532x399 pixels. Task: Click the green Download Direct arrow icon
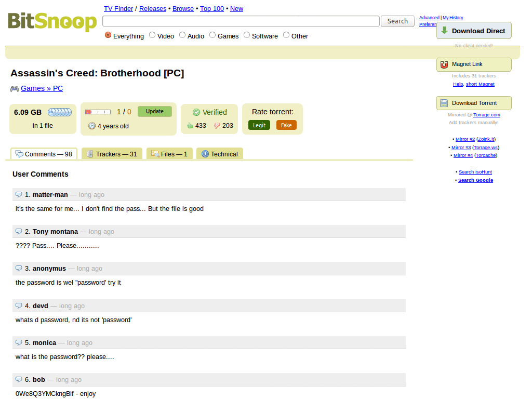coord(444,31)
